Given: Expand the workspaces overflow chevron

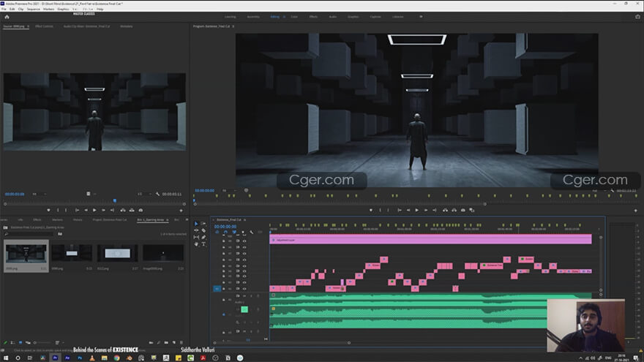Looking at the screenshot, I should pos(421,17).
